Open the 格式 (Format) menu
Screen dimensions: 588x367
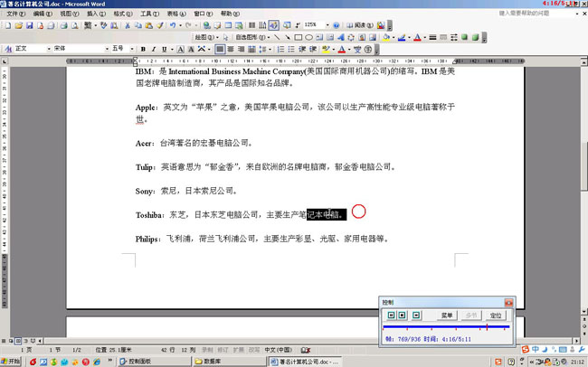tap(120, 14)
